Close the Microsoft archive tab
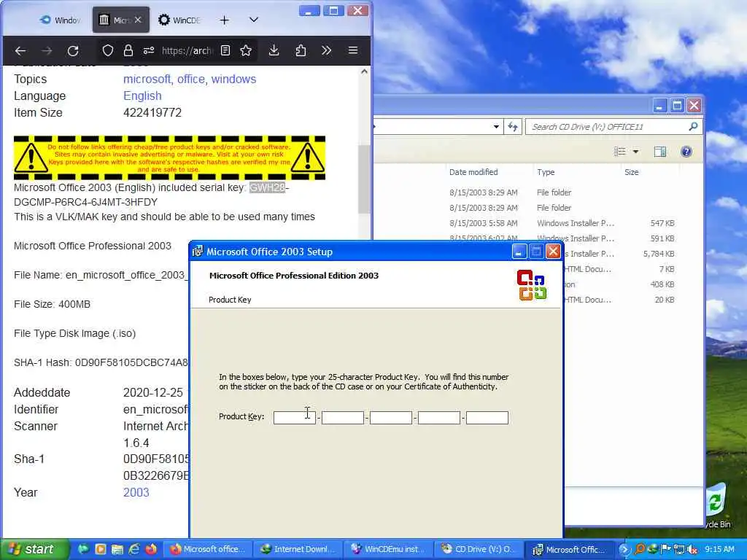 (x=138, y=20)
